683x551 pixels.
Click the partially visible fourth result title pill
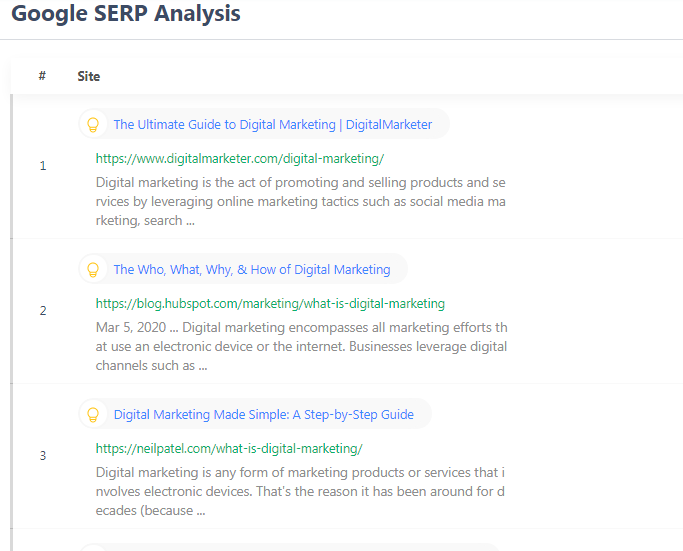pos(288,547)
